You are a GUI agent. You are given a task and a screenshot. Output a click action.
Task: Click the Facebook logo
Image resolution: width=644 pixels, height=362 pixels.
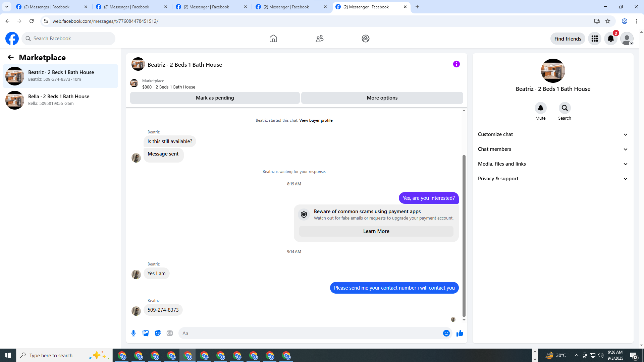tap(12, 39)
